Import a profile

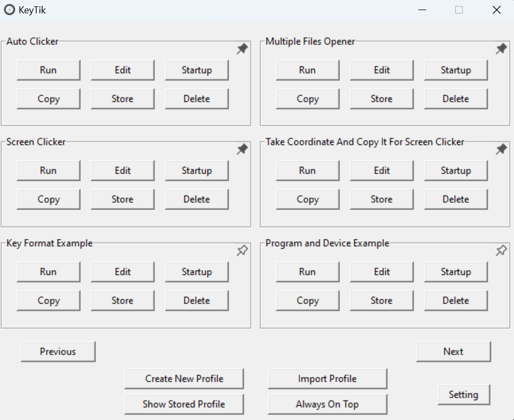click(x=327, y=379)
